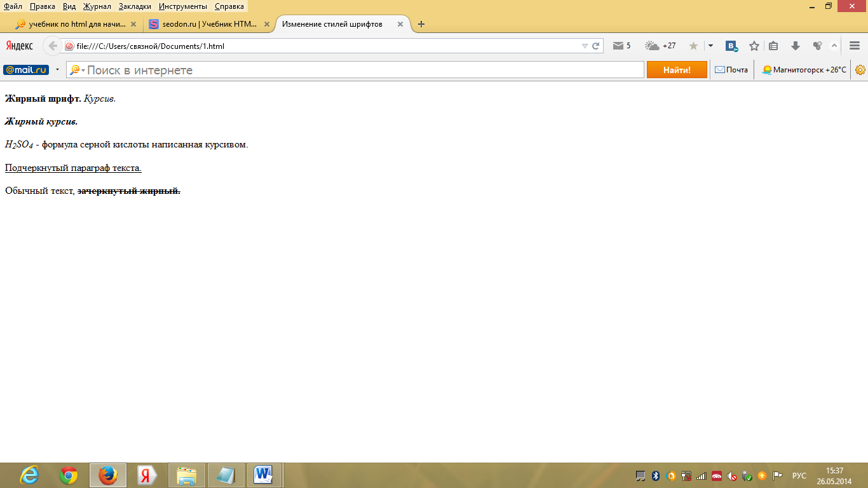Screen dimensions: 868x488
Task: Switch to the 'учебник по html' tab
Action: tap(76, 24)
